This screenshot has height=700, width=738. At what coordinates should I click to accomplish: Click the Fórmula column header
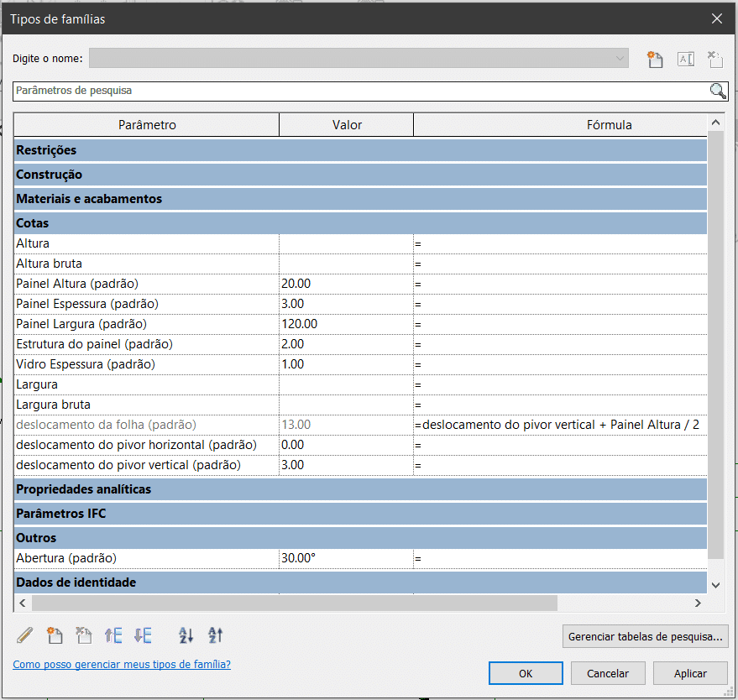560,125
